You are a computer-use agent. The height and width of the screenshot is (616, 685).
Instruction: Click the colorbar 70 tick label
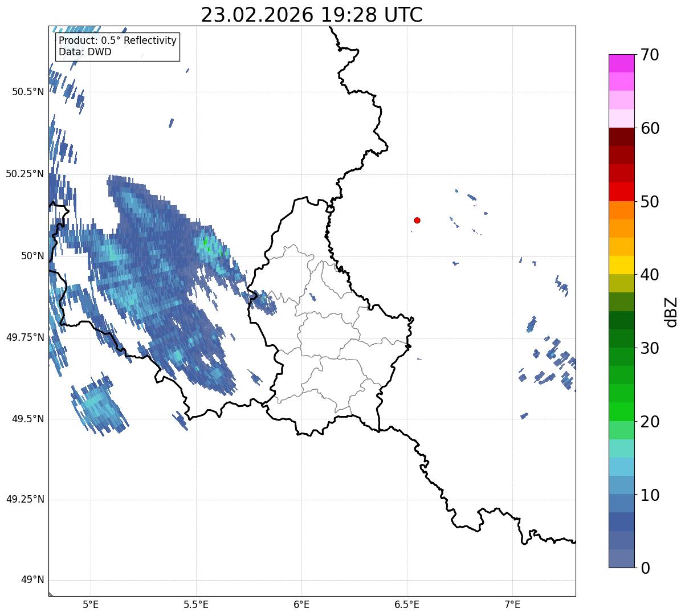[650, 55]
